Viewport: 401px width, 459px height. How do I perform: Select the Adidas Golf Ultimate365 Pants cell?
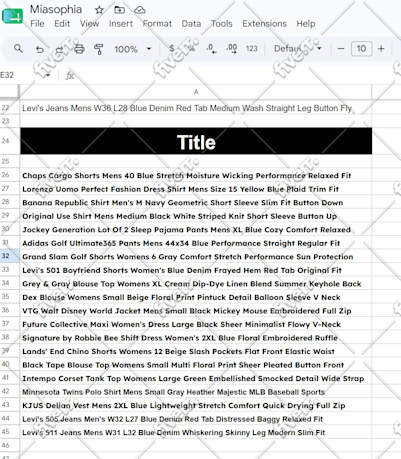196,243
